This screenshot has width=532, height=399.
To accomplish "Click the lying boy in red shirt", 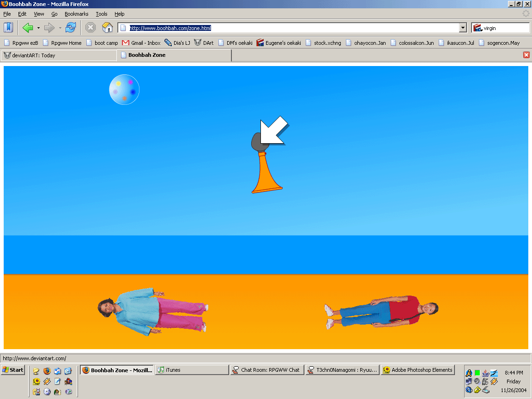I will click(381, 312).
